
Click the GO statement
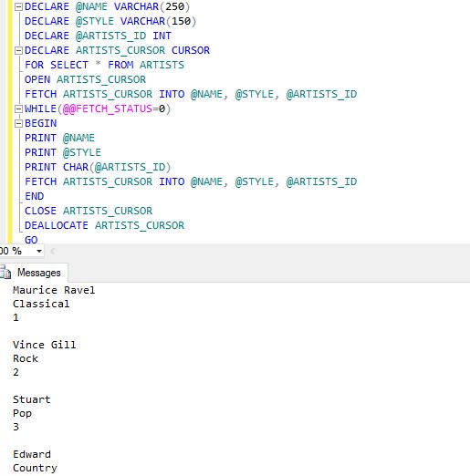tap(31, 240)
